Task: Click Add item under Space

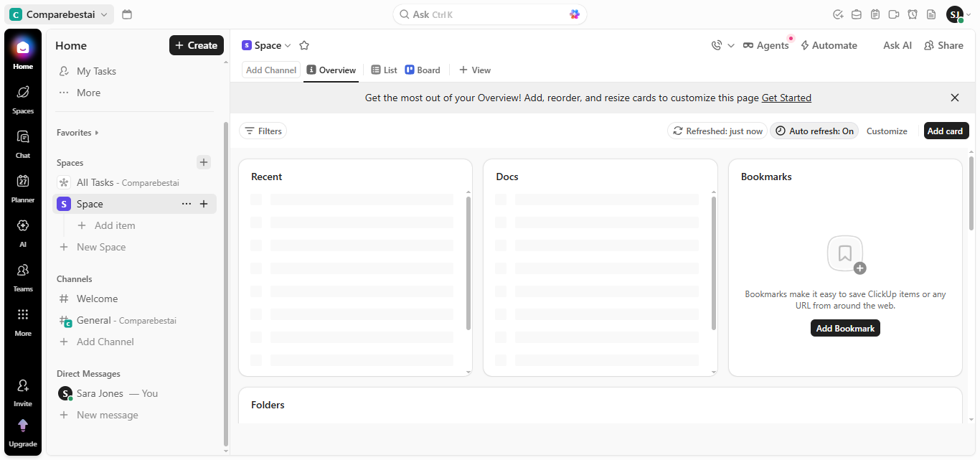Action: click(115, 225)
